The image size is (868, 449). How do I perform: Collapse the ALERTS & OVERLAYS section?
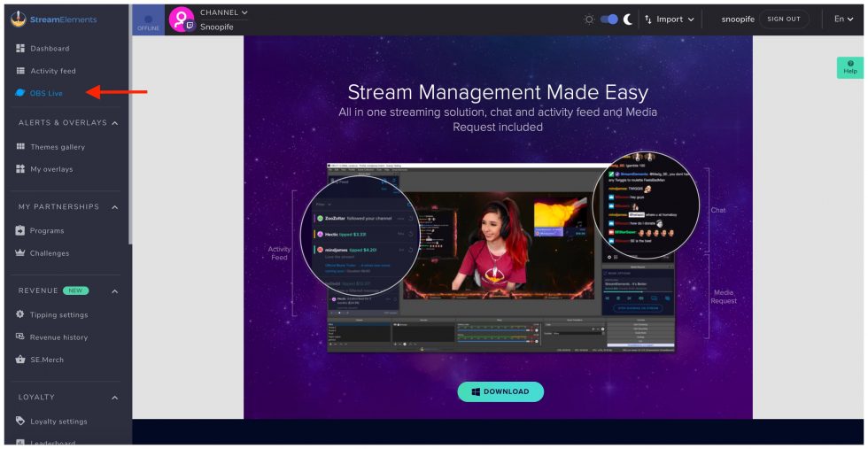pos(115,123)
